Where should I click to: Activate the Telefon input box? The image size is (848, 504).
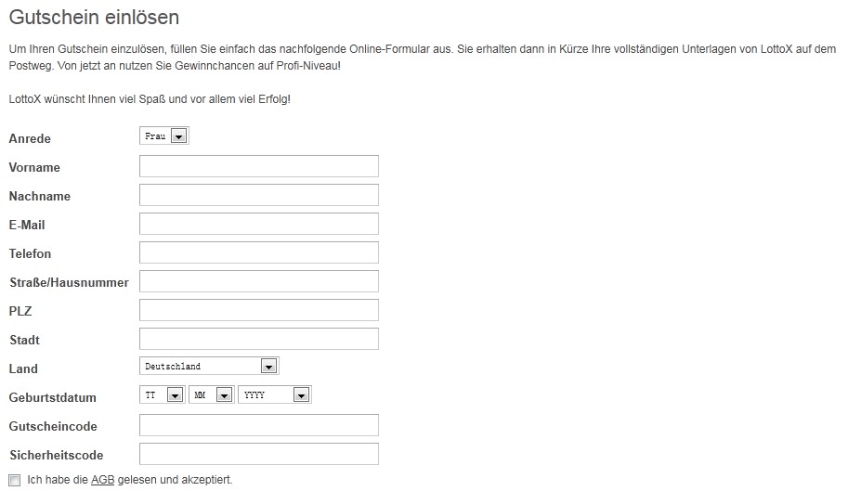[259, 252]
